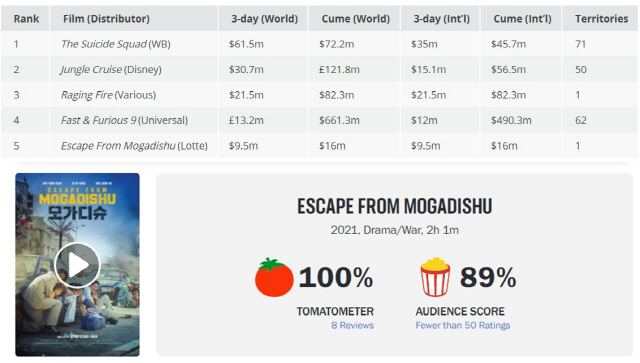Click the 3-day (Int'l) column header
Screen dimensions: 640x363
point(441,19)
